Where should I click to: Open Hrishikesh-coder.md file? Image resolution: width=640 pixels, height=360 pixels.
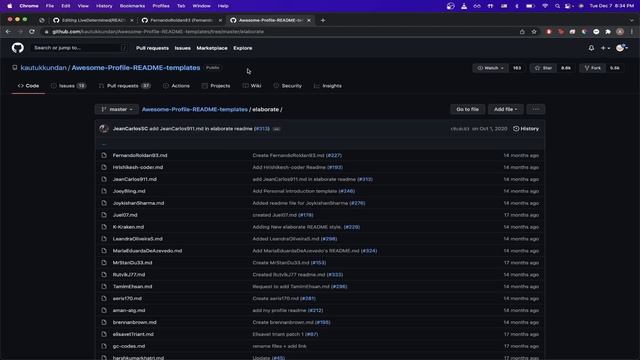138,167
